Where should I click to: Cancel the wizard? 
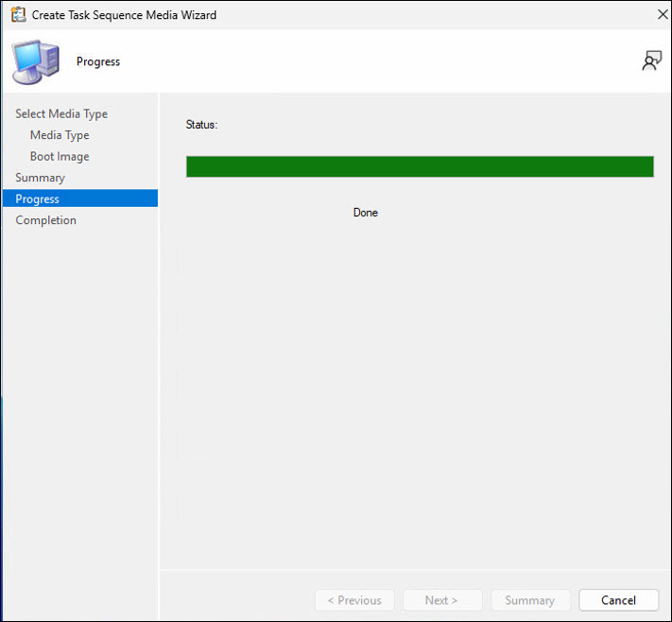tap(618, 600)
